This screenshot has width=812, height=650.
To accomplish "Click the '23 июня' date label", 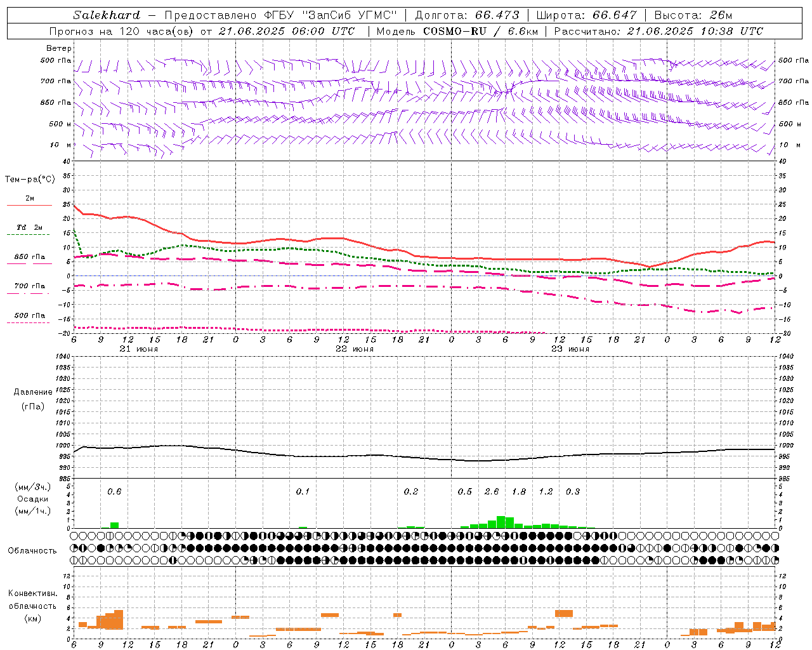I will [x=570, y=349].
